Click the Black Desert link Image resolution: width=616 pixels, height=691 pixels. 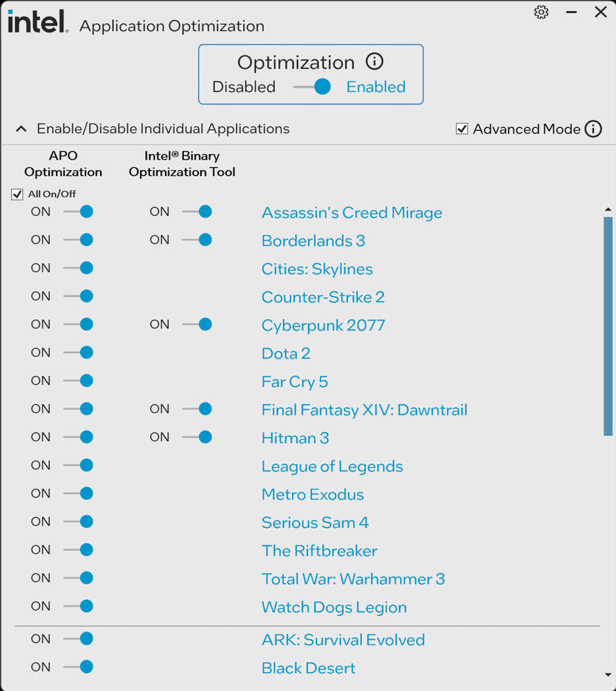point(308,668)
